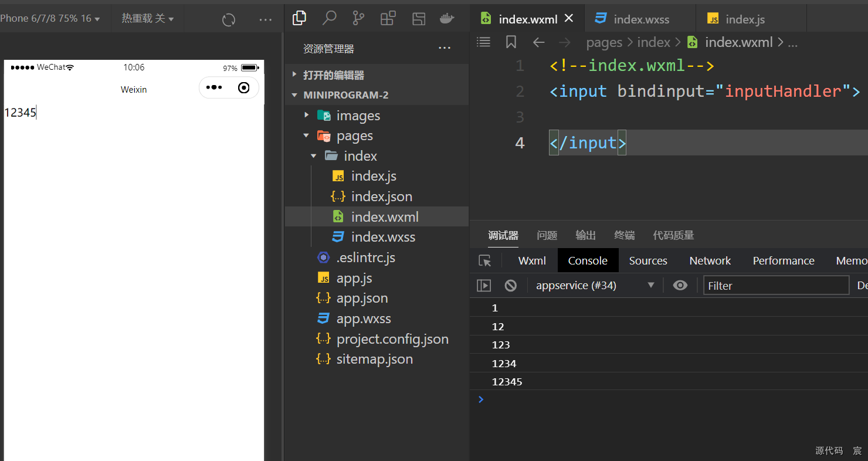Select the Console devtools tab
This screenshot has height=461, width=868.
coord(588,260)
